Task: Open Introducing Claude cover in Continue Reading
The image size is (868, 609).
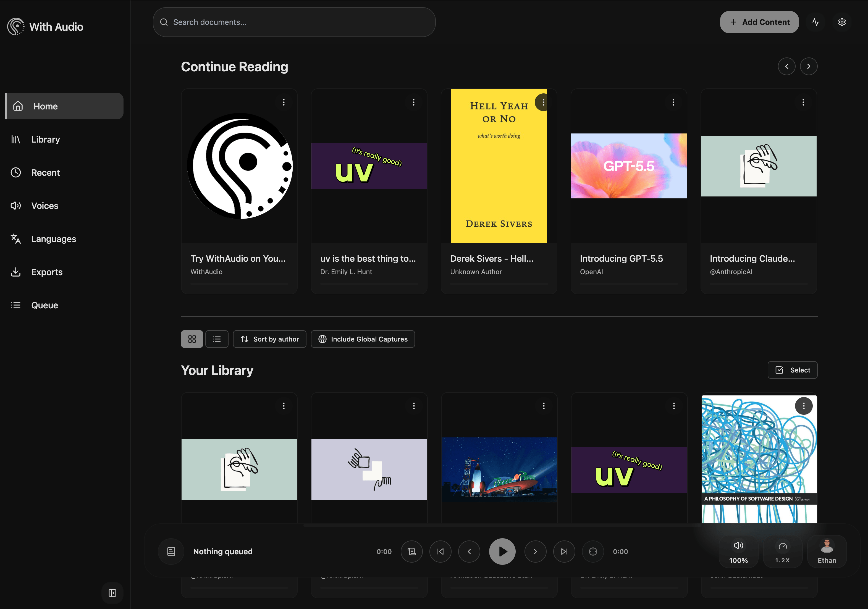Action: pos(759,166)
